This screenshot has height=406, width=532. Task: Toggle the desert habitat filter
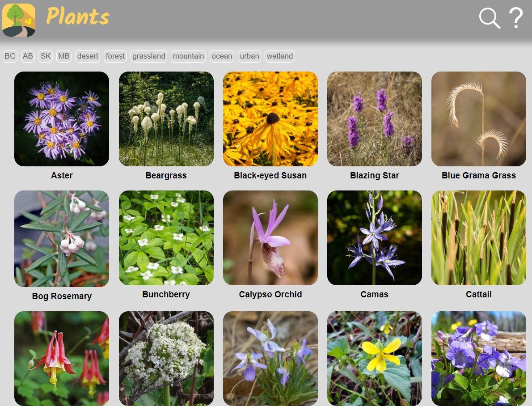click(88, 56)
